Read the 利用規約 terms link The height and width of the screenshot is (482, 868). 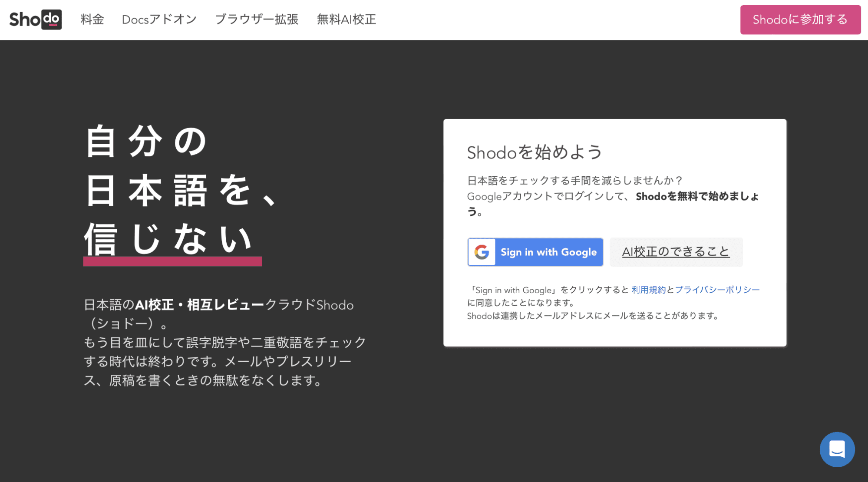point(648,290)
